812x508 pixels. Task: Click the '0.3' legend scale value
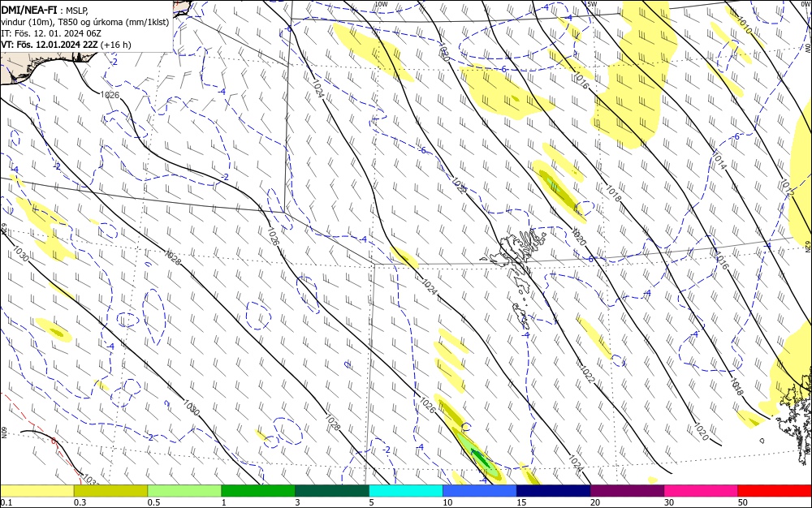click(80, 502)
